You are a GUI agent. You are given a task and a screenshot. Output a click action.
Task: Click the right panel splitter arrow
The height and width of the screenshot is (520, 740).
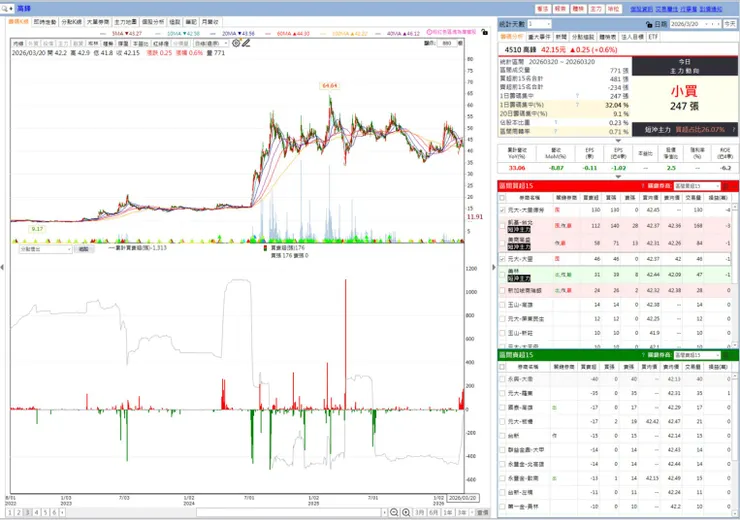point(494,267)
